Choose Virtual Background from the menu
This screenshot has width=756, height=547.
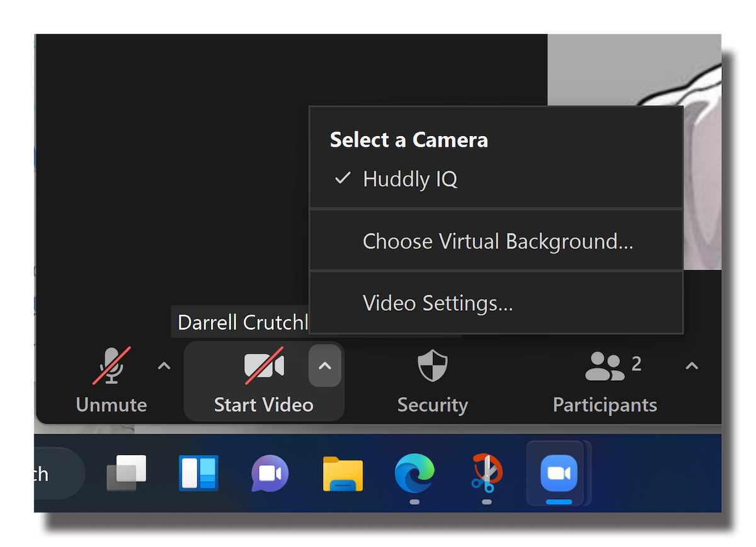point(496,241)
